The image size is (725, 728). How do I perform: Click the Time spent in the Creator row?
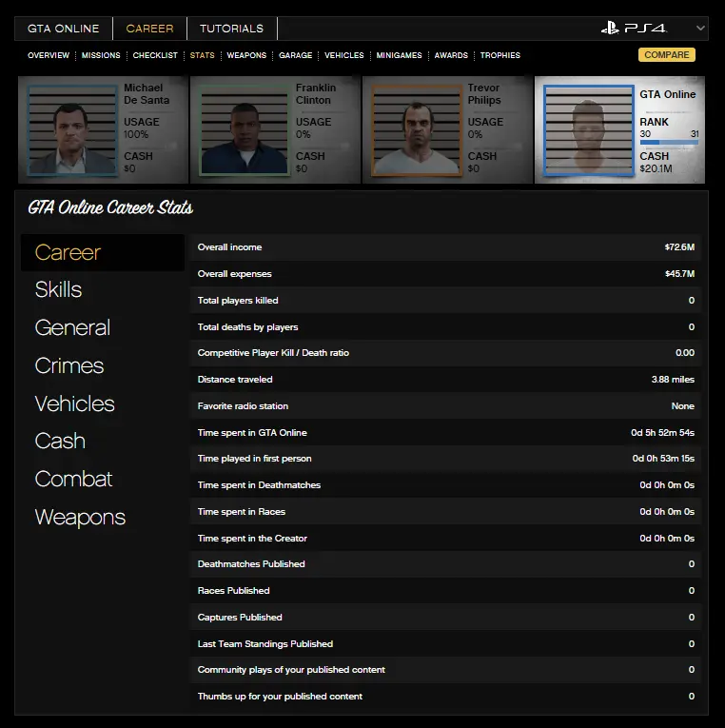[445, 538]
